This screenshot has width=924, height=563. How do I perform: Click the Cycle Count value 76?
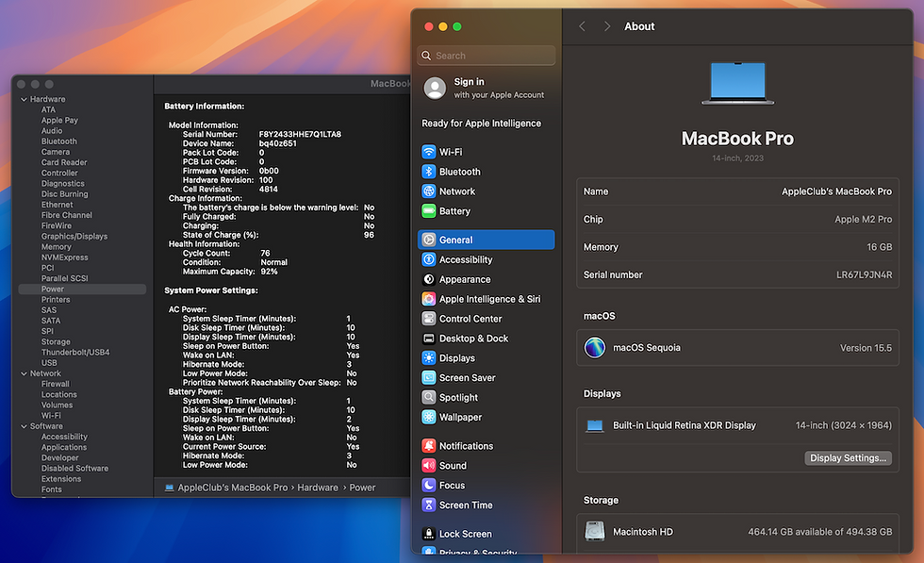coord(265,254)
